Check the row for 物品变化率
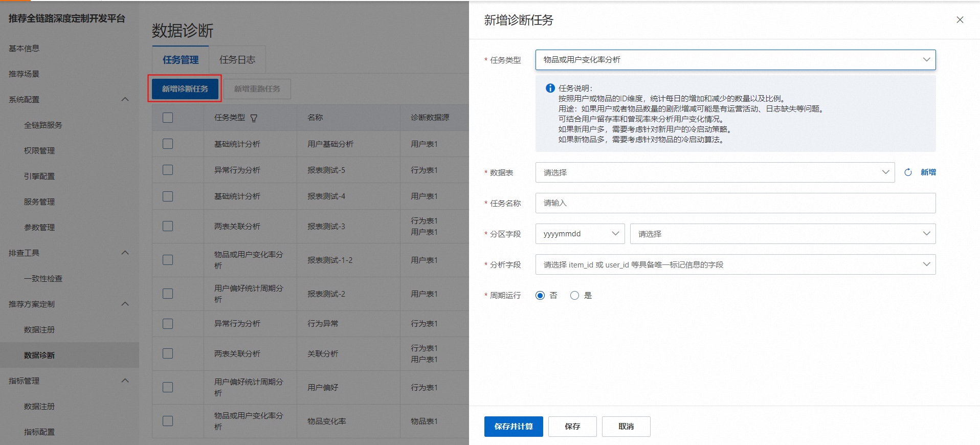The image size is (980, 445). coord(168,421)
